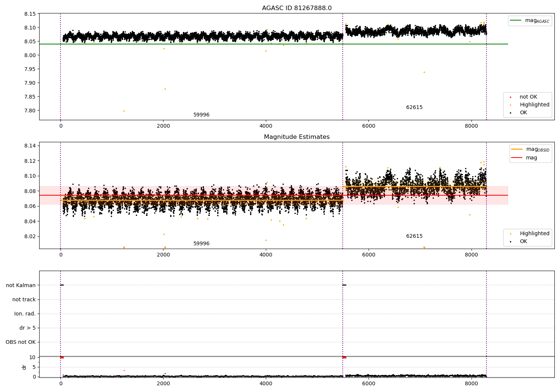Click the '8.02' tick of the middle plot
Viewport: 560px width, 392px height.
click(x=30, y=236)
